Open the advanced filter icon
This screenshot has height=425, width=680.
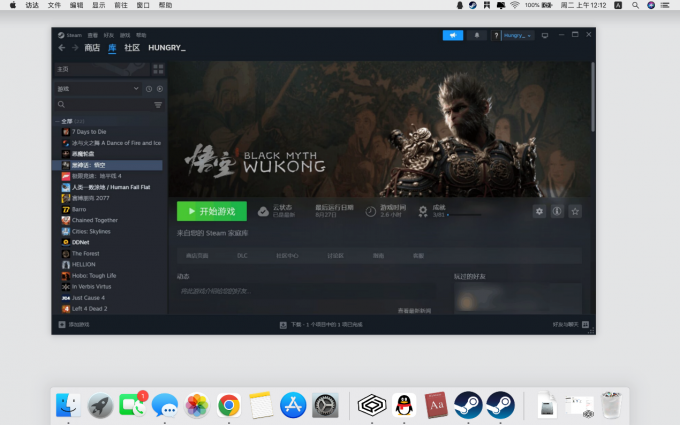tap(158, 105)
